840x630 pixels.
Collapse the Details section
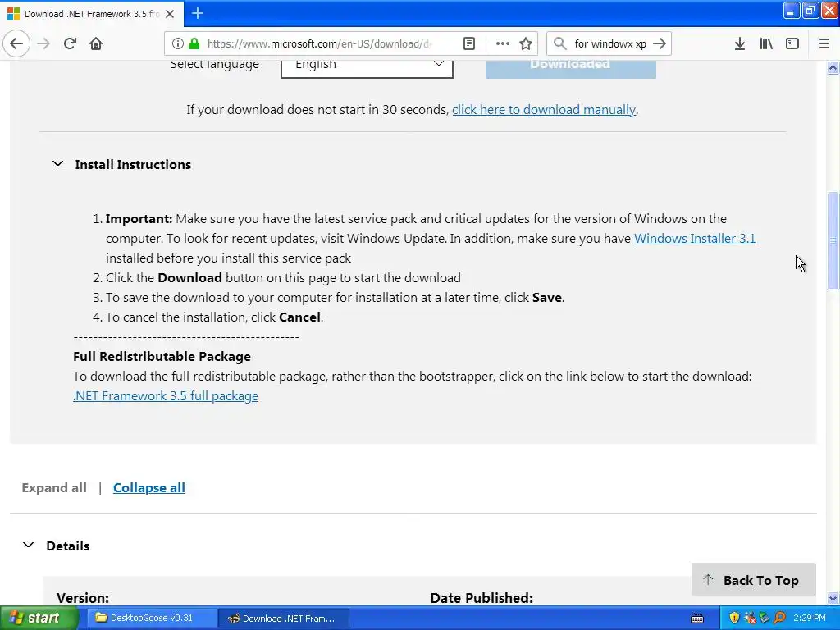coord(56,546)
